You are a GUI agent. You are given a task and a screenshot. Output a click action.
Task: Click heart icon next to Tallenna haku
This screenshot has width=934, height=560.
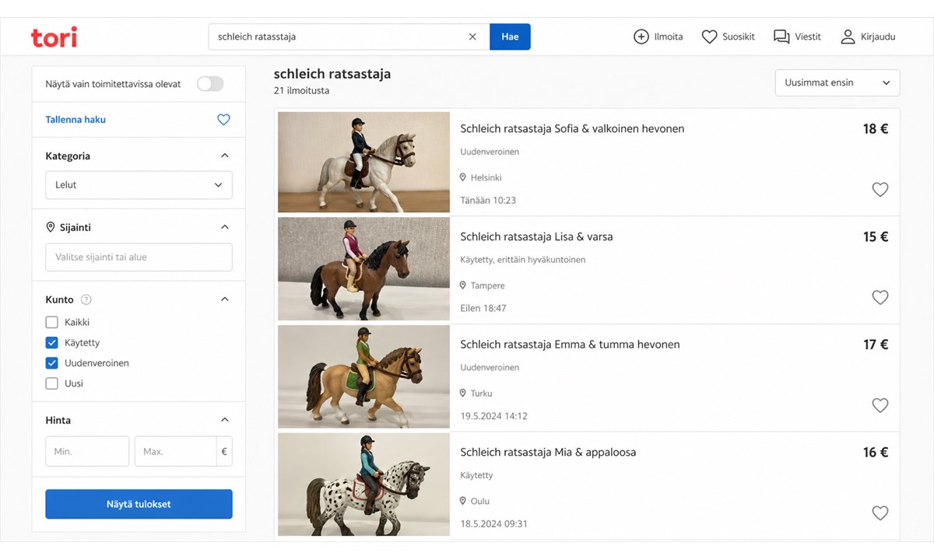pos(223,120)
